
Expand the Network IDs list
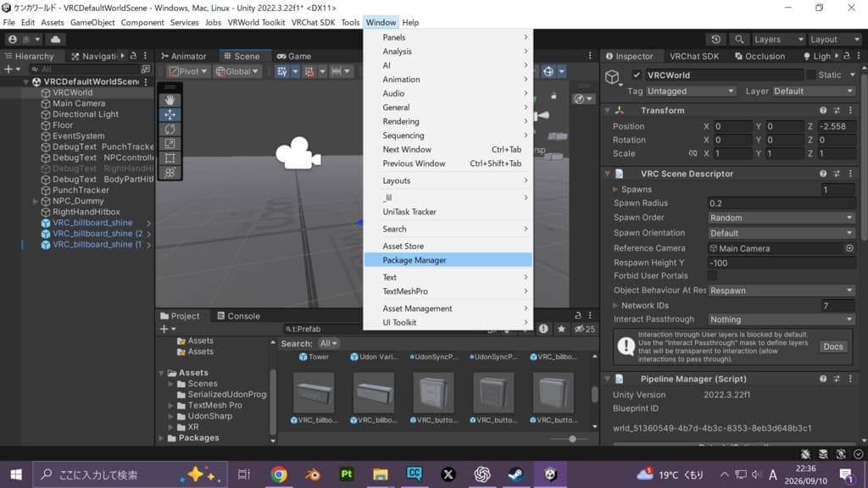(x=615, y=305)
